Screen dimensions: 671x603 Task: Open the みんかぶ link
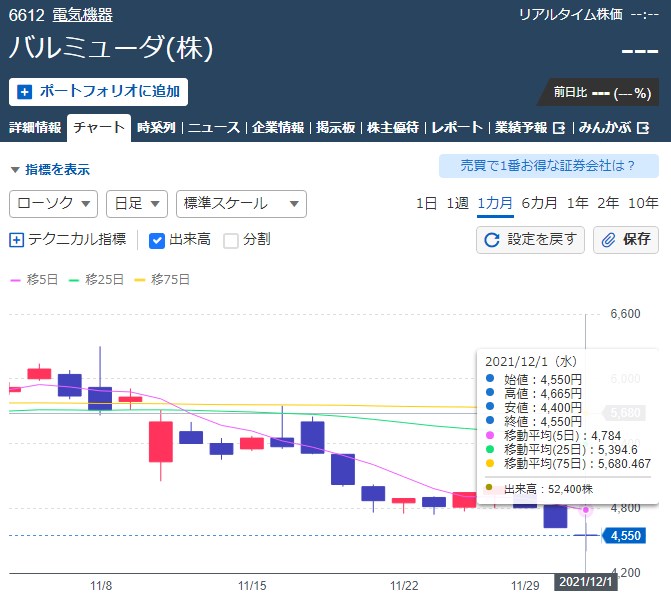[x=614, y=128]
